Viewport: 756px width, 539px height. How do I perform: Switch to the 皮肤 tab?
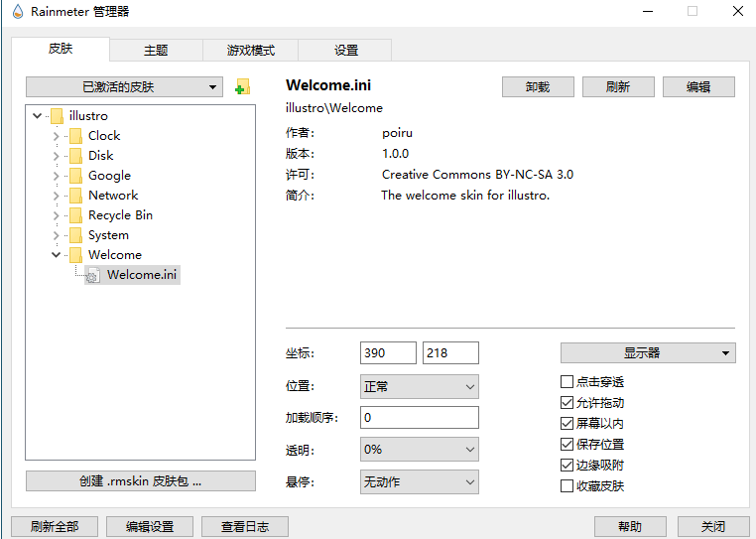coord(61,49)
